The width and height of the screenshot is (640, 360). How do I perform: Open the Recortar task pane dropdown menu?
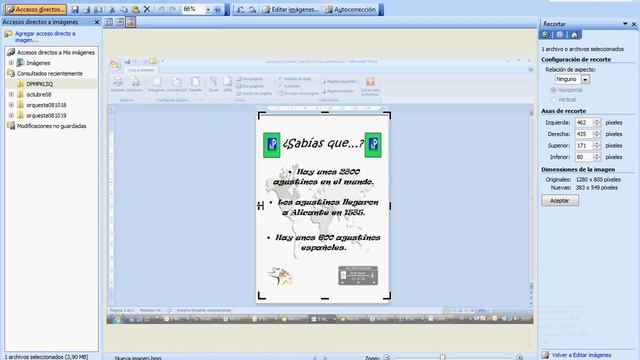click(x=625, y=24)
